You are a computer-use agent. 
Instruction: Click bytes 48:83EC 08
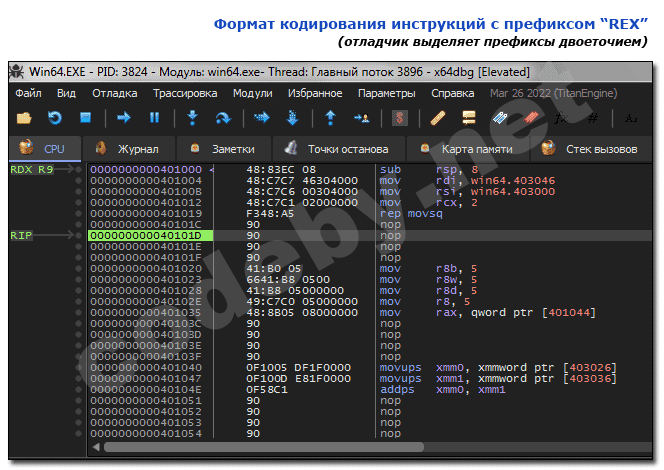[x=281, y=169]
